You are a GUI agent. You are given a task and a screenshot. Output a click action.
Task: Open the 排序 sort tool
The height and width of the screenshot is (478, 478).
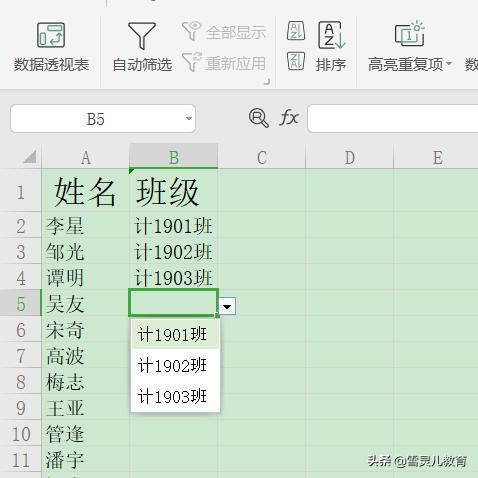click(331, 47)
